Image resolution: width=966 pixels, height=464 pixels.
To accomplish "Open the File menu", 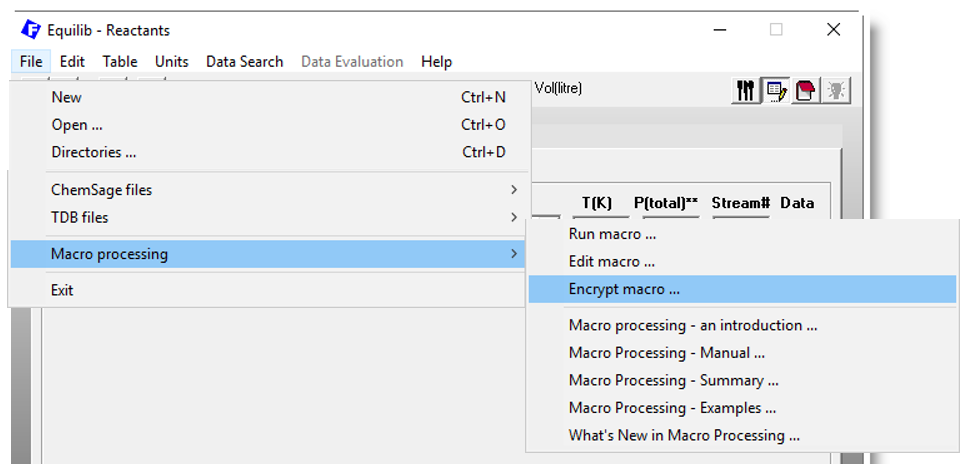I will pos(31,62).
